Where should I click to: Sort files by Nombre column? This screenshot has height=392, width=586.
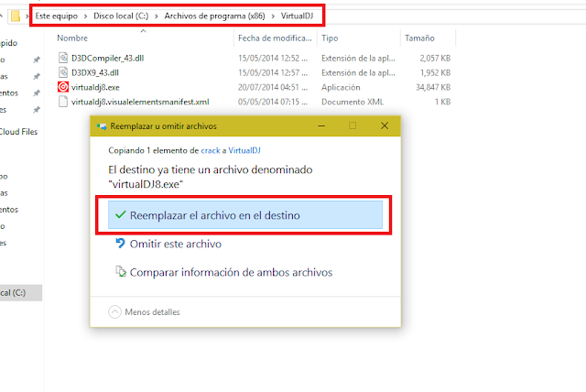[72, 38]
